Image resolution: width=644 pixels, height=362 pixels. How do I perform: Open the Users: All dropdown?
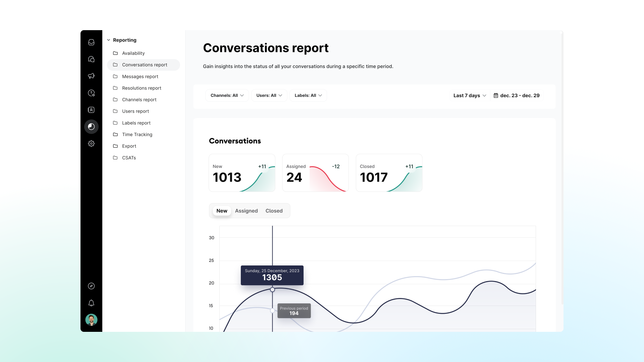(x=269, y=96)
